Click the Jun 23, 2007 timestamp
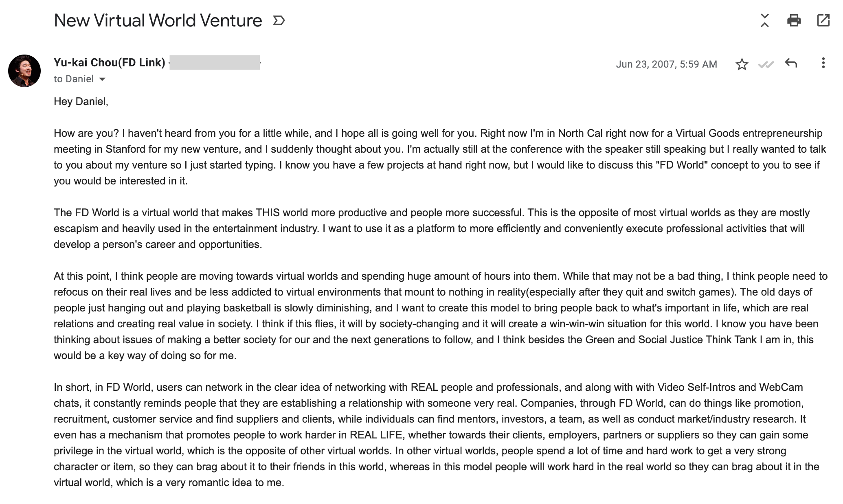Viewport: 843px width, 504px height. (x=666, y=64)
